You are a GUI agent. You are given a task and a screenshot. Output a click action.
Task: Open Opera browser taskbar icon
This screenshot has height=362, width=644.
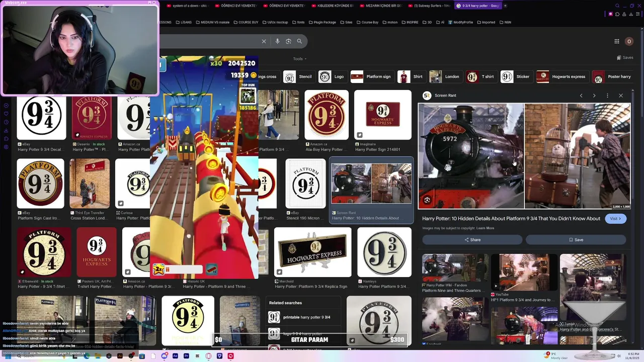point(208,356)
